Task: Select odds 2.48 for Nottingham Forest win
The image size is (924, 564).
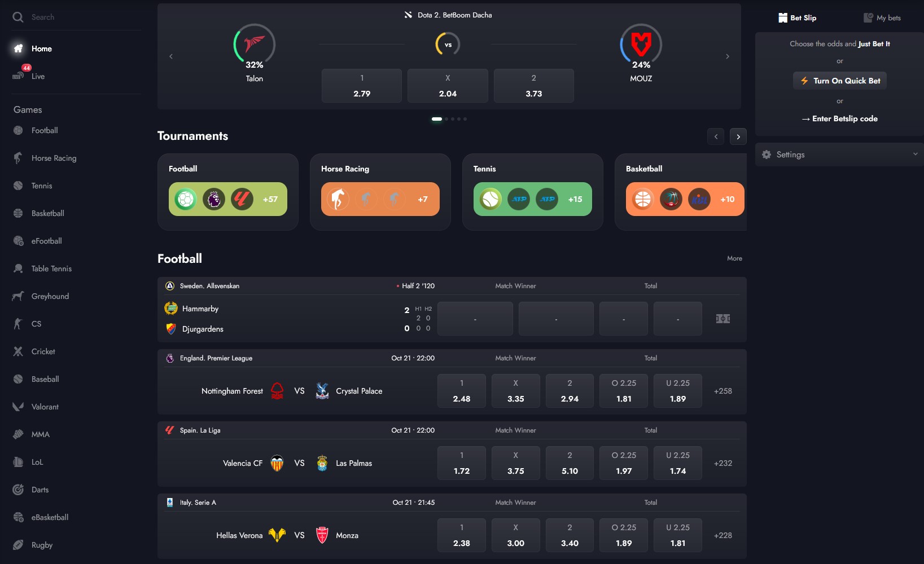Action: [x=461, y=391]
